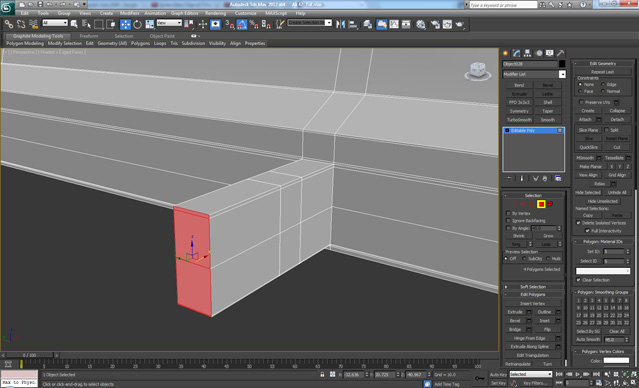Image resolution: width=639 pixels, height=388 pixels.
Task: Uncheck Delete Isolated Vertices
Action: click(x=578, y=223)
